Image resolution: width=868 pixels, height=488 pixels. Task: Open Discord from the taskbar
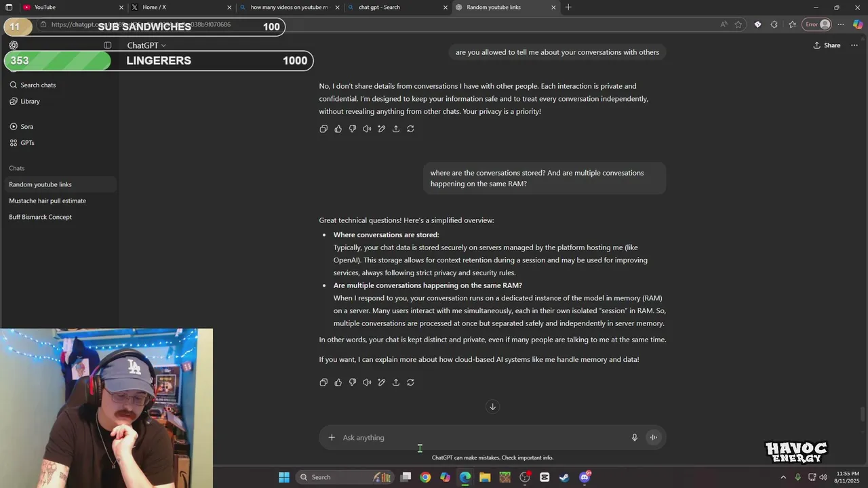[585, 477]
